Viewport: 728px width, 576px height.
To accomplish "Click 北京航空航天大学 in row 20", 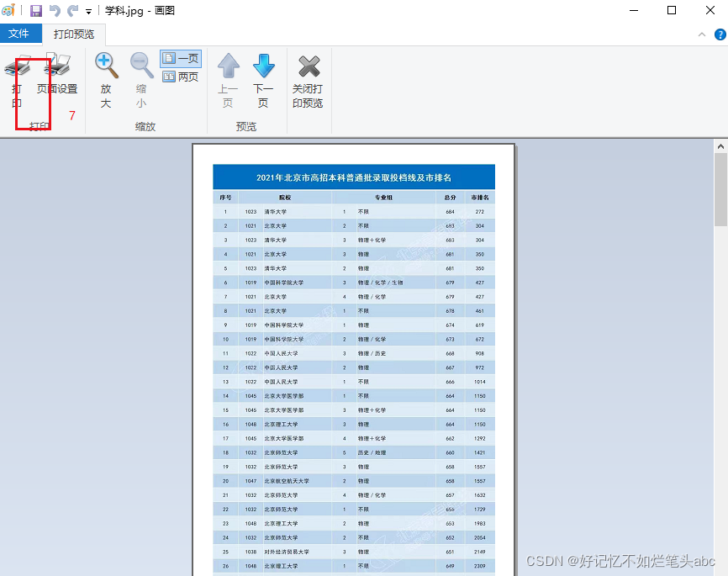I will [x=287, y=481].
